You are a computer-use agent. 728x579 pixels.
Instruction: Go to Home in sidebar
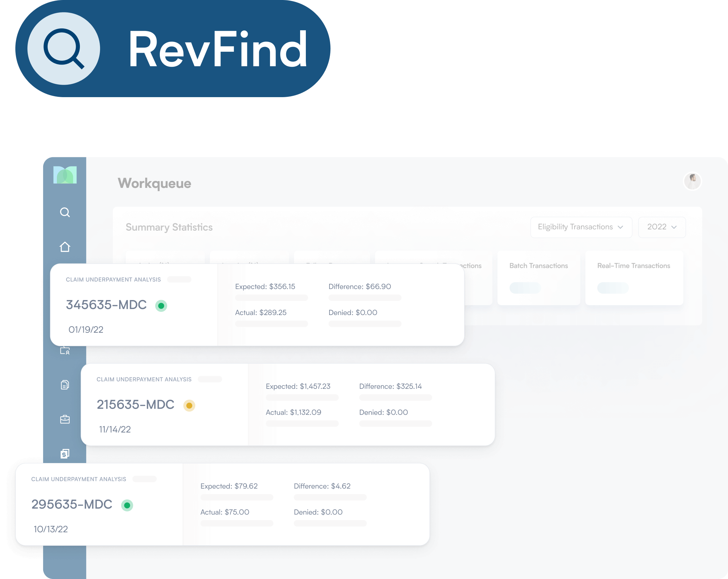point(65,247)
